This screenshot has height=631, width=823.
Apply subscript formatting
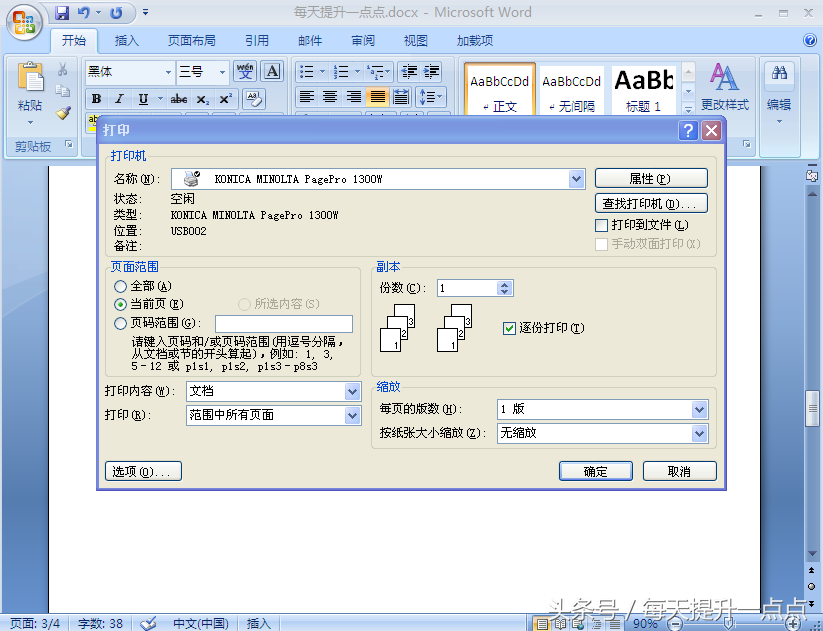tap(203, 99)
